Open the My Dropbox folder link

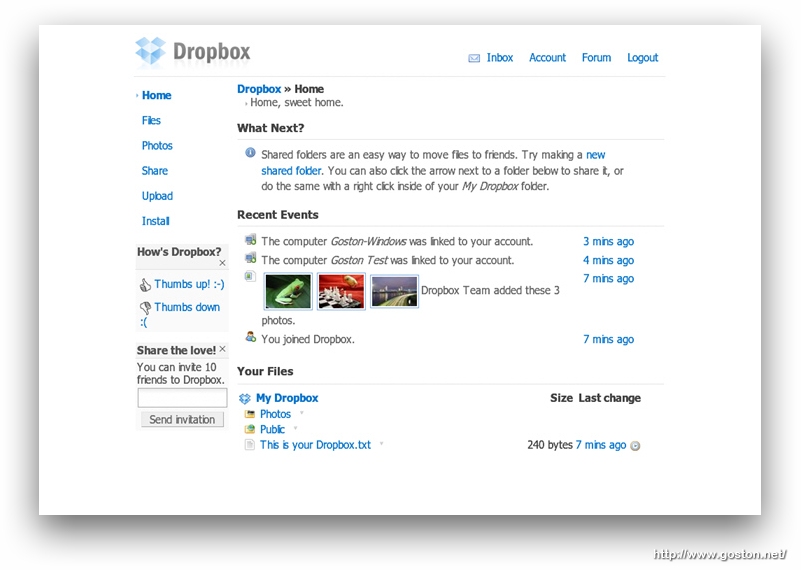pyautogui.click(x=287, y=398)
